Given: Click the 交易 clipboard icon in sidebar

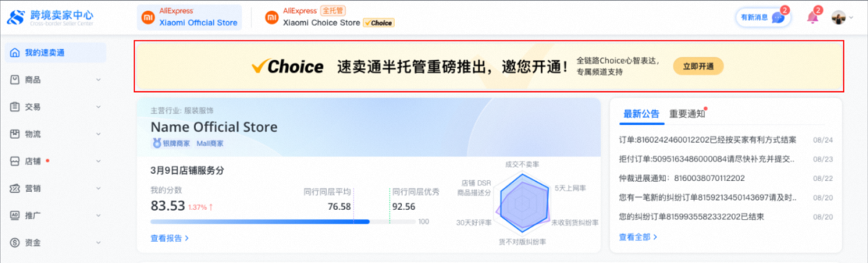Looking at the screenshot, I should (15, 107).
